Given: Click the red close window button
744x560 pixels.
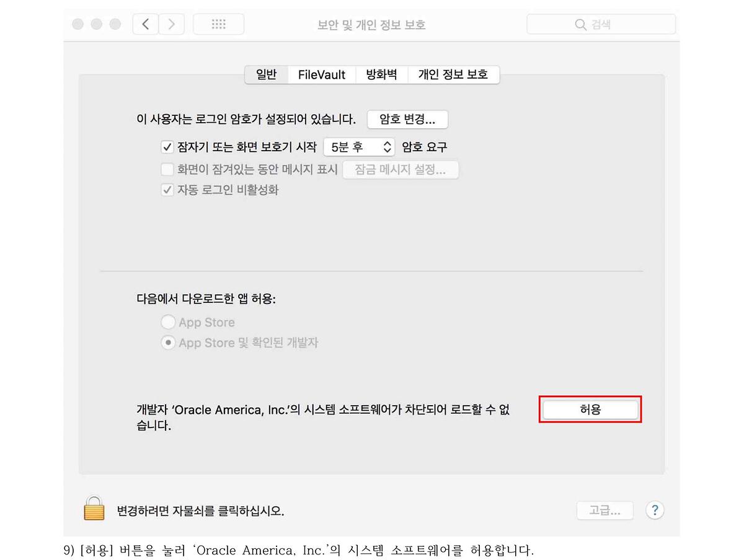Looking at the screenshot, I should pos(78,24).
